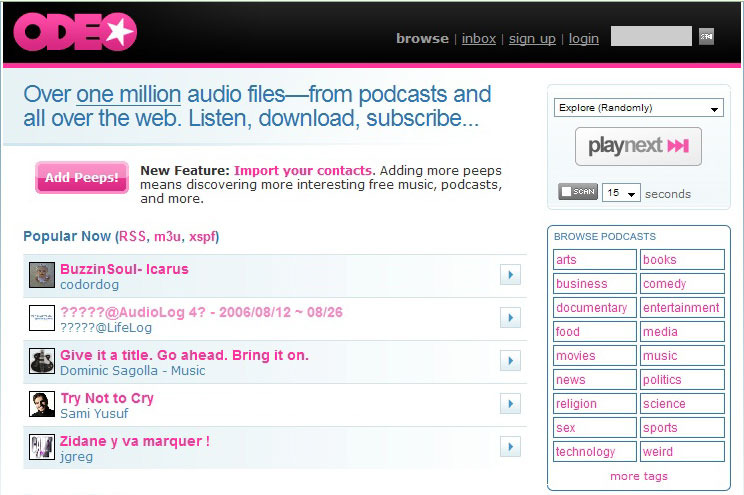
Task: Focus the header search field
Action: coord(651,37)
